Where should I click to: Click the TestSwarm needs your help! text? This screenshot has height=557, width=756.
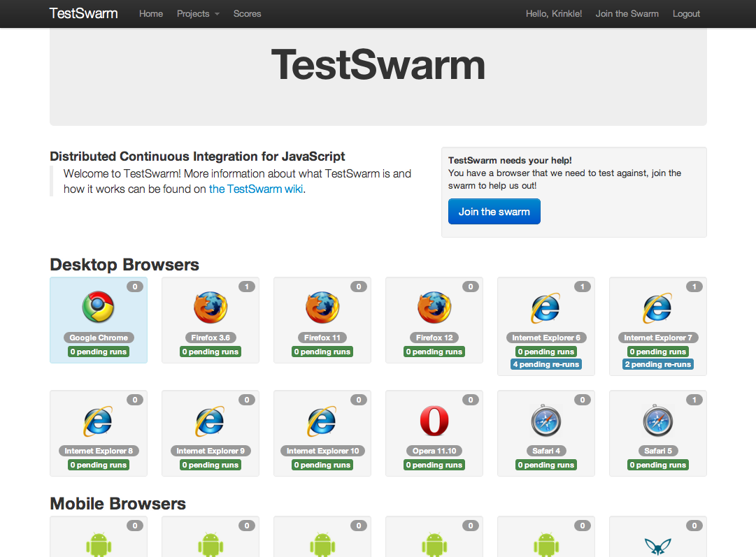point(510,161)
